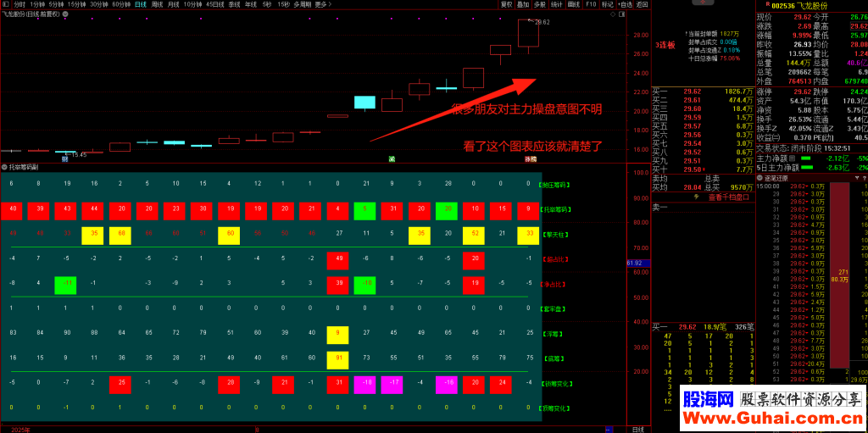
Task: Click the 【抛压筹码】 row label
Action: coord(554,186)
